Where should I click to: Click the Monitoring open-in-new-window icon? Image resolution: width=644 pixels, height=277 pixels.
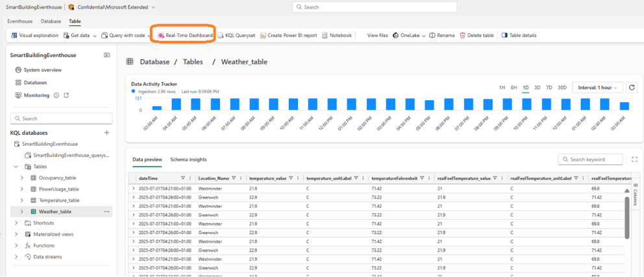click(x=66, y=95)
